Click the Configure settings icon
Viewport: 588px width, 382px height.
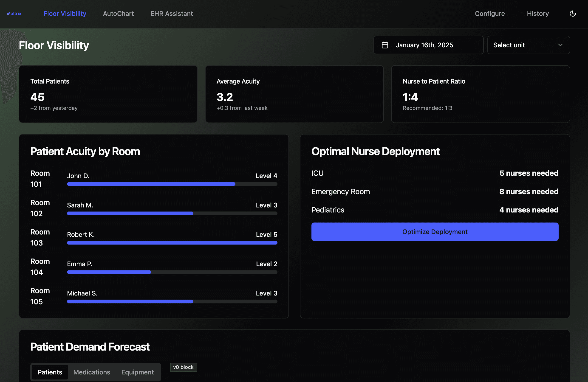489,13
